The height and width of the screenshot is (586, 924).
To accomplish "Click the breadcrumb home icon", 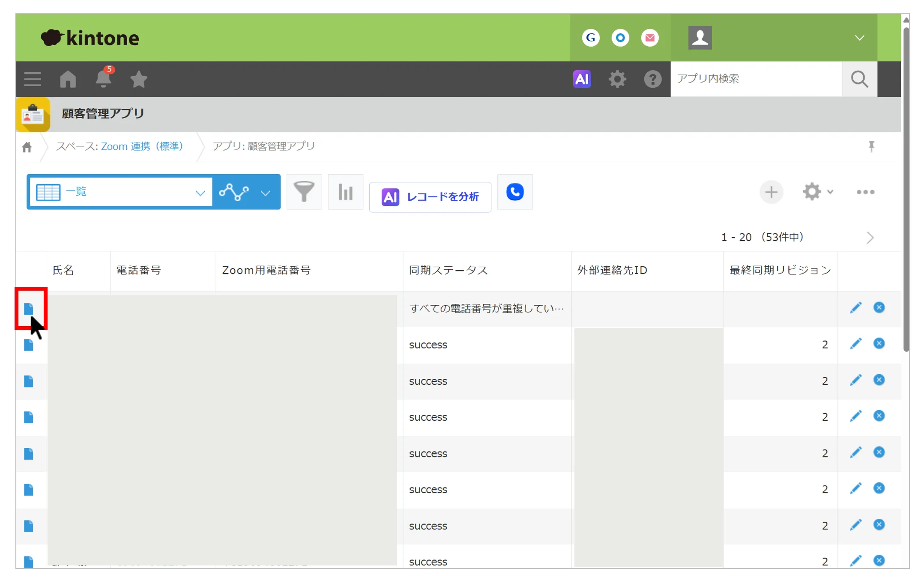I will (27, 147).
